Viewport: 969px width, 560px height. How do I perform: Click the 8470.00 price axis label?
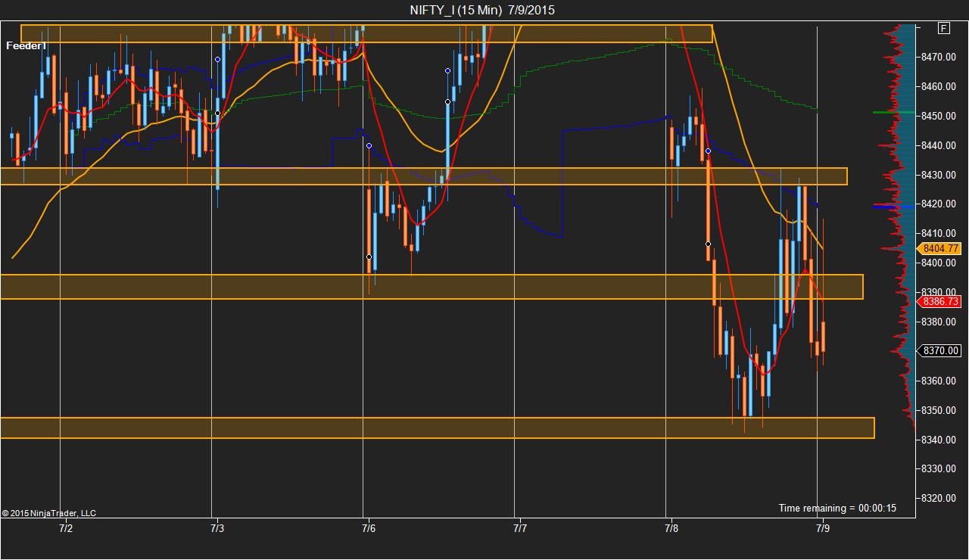[x=938, y=57]
